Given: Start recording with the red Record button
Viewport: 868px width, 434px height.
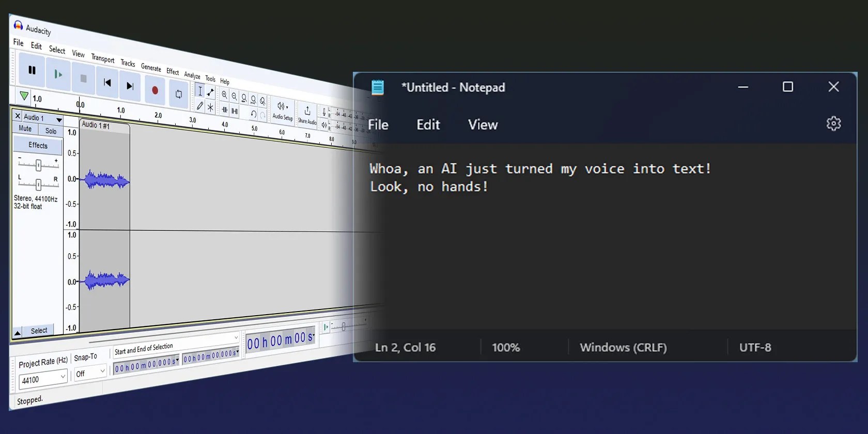Looking at the screenshot, I should (154, 90).
